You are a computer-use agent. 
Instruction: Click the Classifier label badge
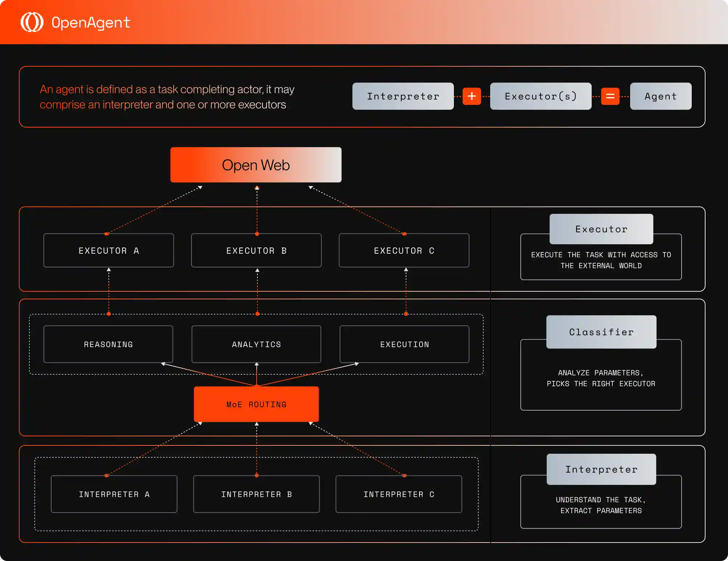pyautogui.click(x=601, y=332)
